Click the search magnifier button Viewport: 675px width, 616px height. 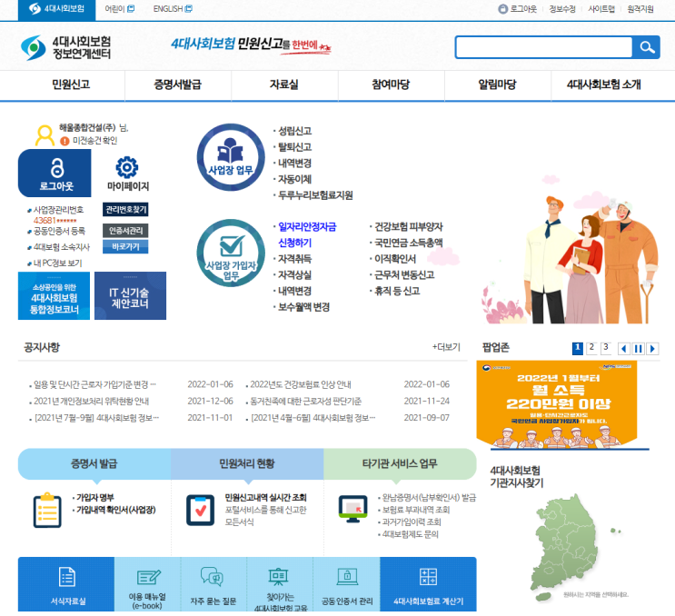click(x=646, y=47)
